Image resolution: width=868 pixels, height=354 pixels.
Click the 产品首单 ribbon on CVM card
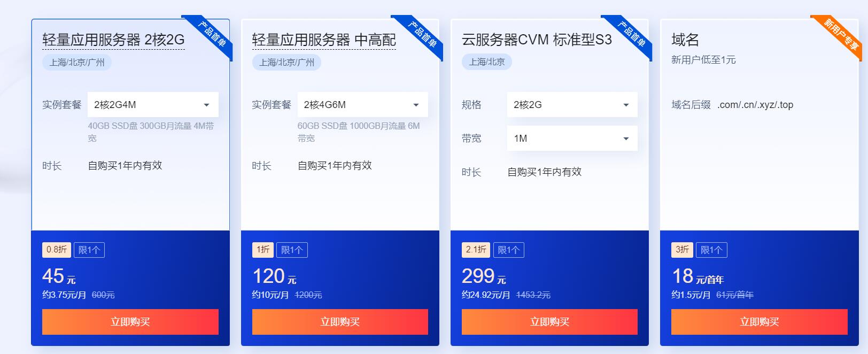631,34
